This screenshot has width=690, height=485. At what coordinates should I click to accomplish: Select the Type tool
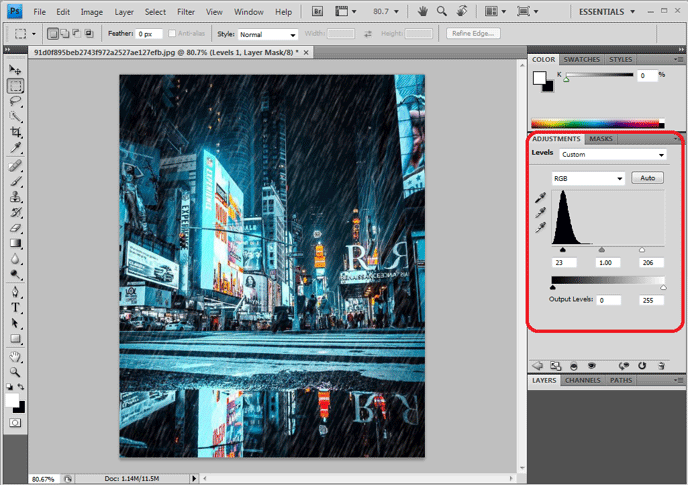(x=15, y=307)
